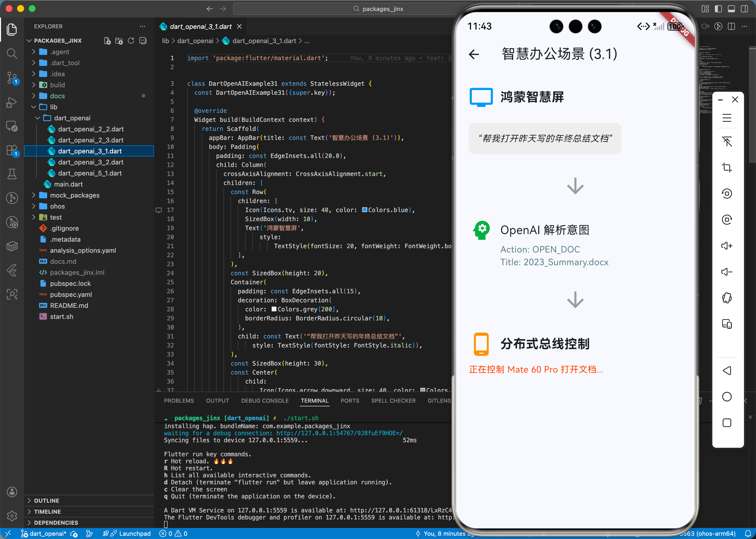756x539 pixels.
Task: Click the emulator multi-screen device icon
Action: (727, 324)
